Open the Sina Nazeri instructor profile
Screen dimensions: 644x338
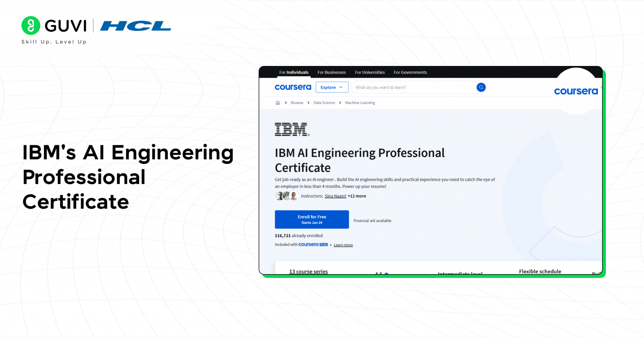pyautogui.click(x=335, y=196)
